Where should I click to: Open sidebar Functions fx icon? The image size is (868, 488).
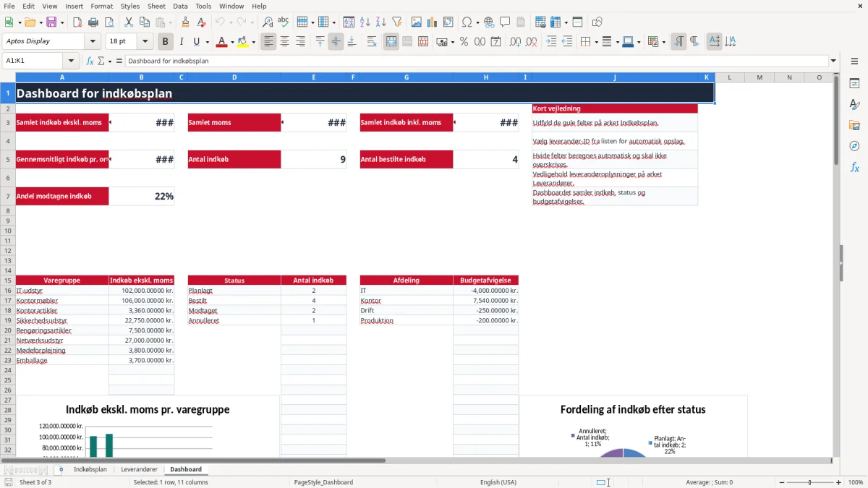coord(854,167)
